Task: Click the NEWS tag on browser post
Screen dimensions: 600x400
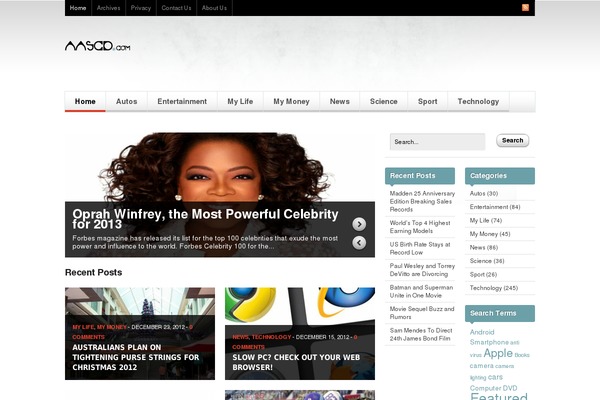Action: coord(240,337)
